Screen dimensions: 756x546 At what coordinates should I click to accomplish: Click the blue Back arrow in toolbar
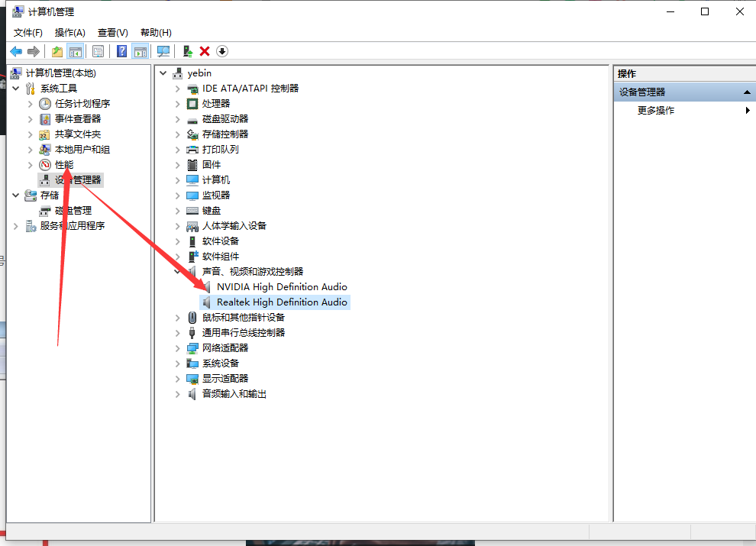point(15,51)
